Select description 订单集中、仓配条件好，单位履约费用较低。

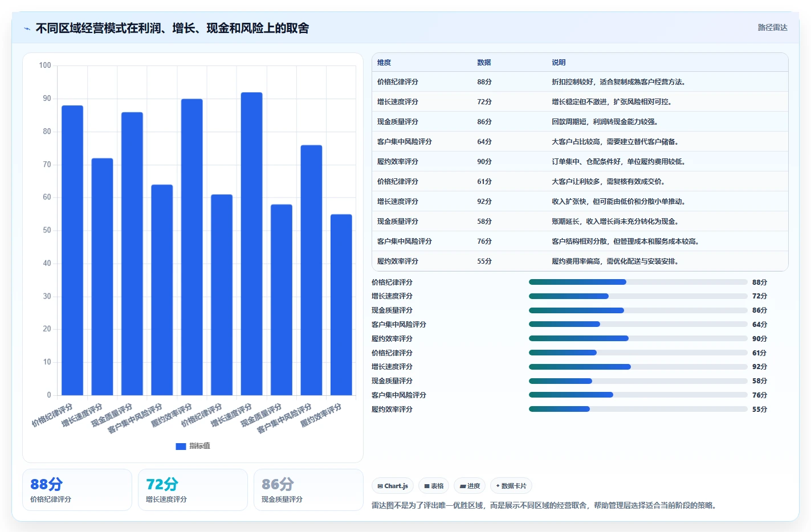(618, 162)
